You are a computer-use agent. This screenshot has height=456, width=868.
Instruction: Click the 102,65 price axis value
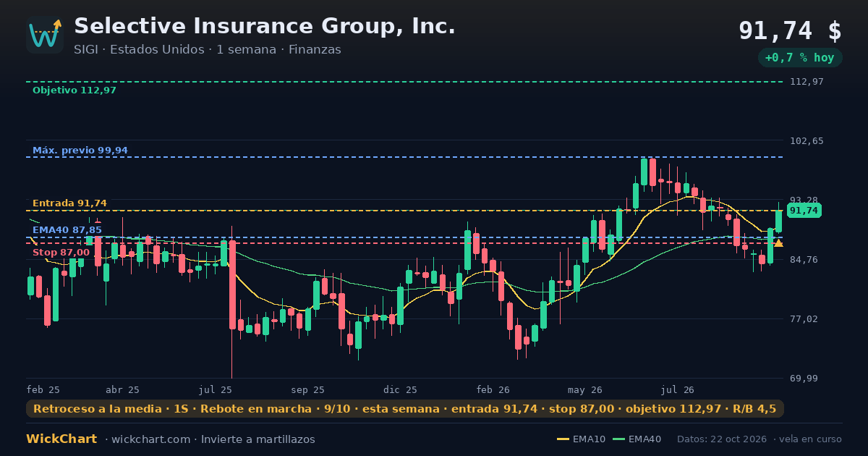(807, 140)
